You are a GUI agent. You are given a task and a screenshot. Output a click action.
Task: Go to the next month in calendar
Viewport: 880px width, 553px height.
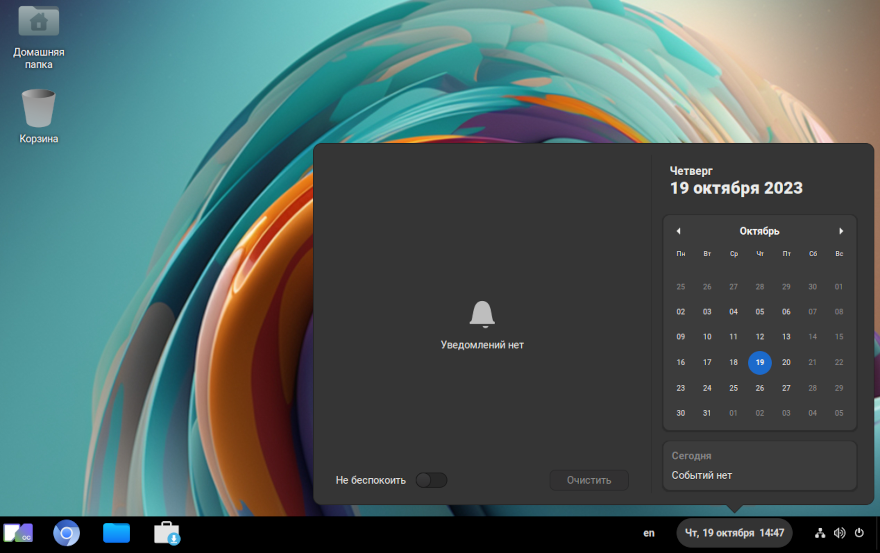click(841, 231)
